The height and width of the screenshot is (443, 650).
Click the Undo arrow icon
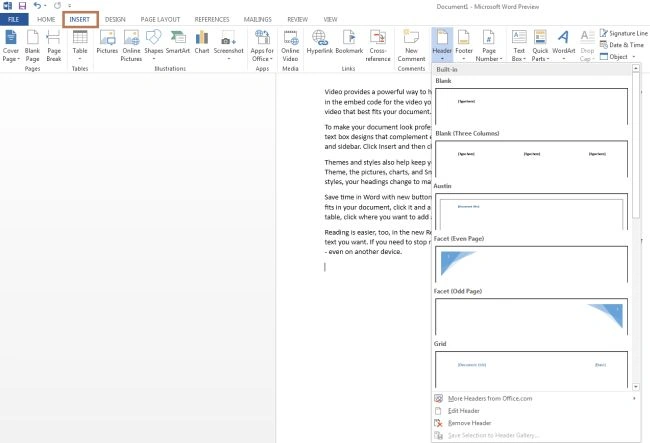(x=37, y=6)
